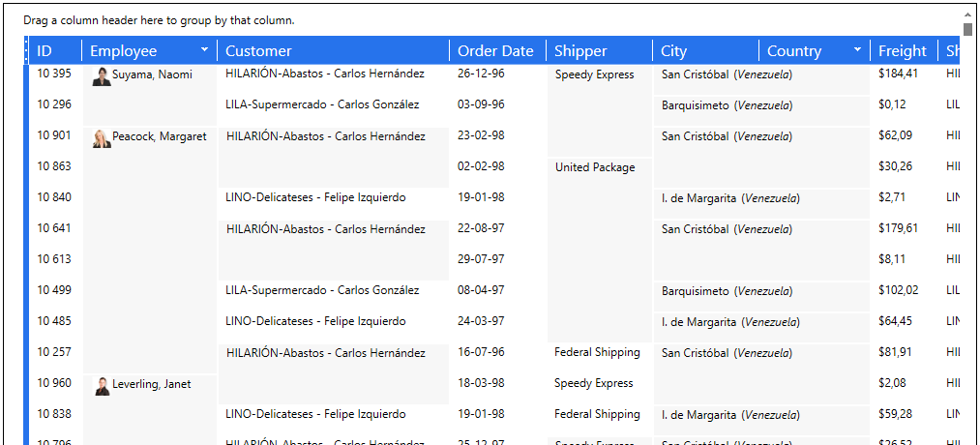The height and width of the screenshot is (445, 980).
Task: Sort by the ID column header
Action: point(45,51)
